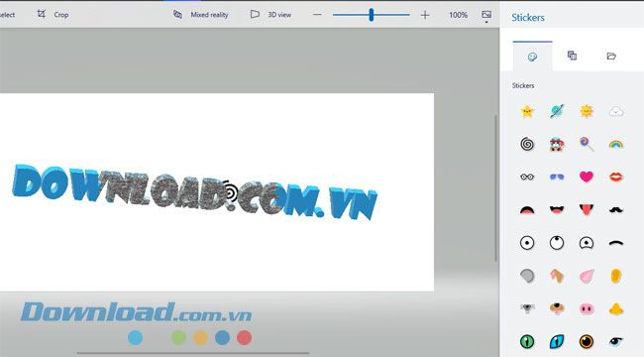The width and height of the screenshot is (644, 357).
Task: Open the custom stickers folder tab
Action: point(611,56)
